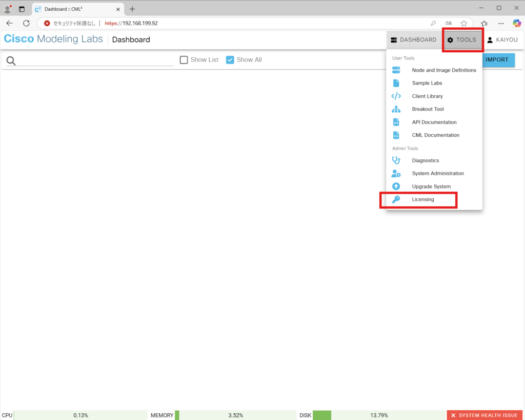Screen dimensions: 525x420
Task: Choose Upgrade System menu entry
Action: [434, 186]
